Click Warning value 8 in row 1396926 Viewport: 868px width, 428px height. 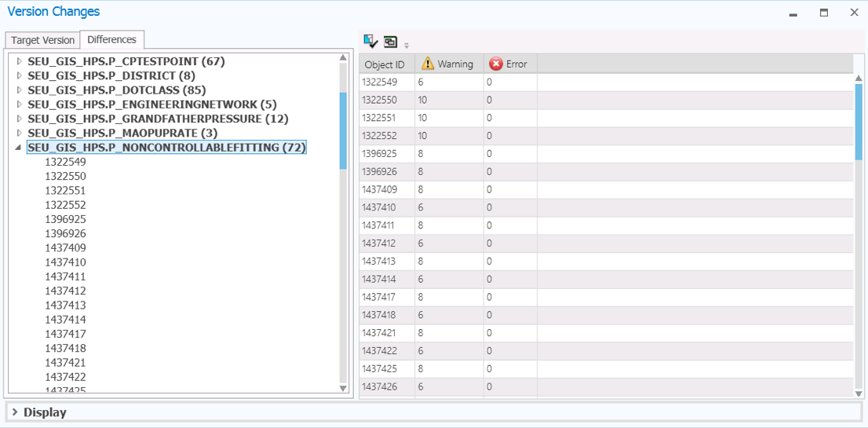point(449,172)
